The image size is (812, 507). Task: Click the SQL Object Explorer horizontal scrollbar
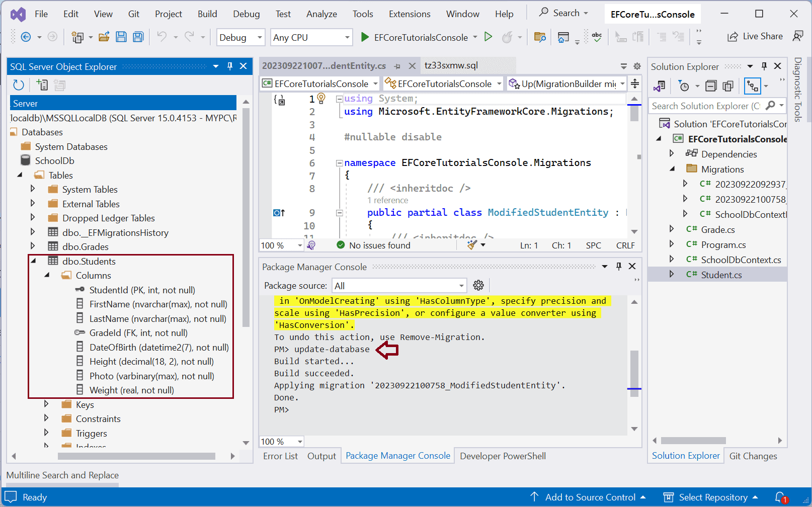click(x=136, y=456)
